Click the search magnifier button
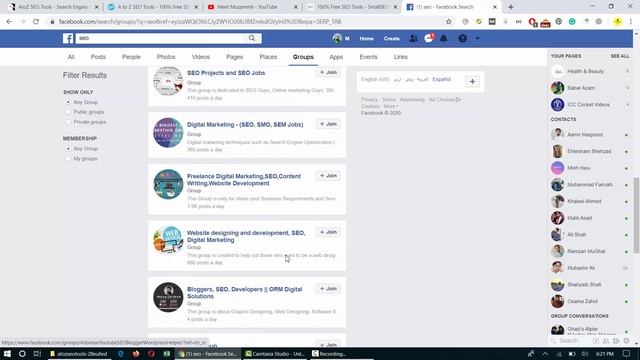640x360 pixels. [252, 38]
